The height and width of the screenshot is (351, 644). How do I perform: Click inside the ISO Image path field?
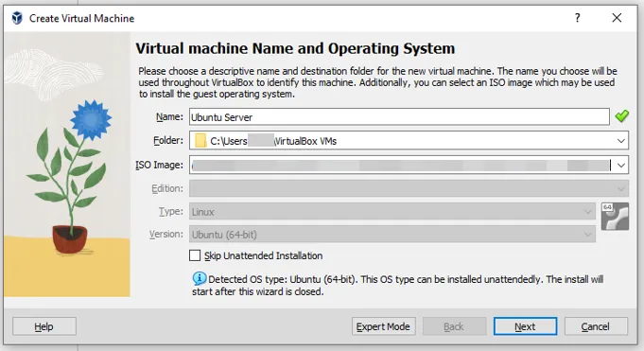click(402, 166)
